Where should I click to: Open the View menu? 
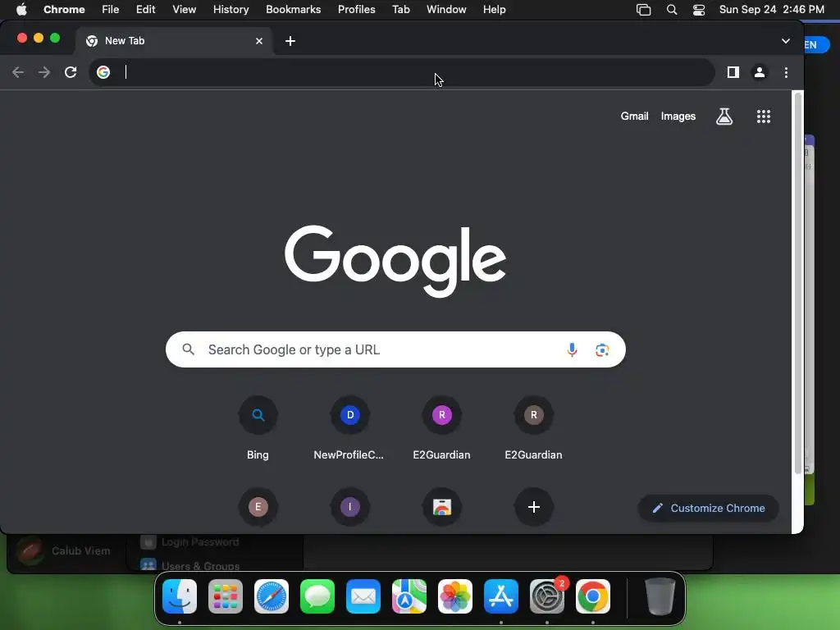[x=184, y=10]
